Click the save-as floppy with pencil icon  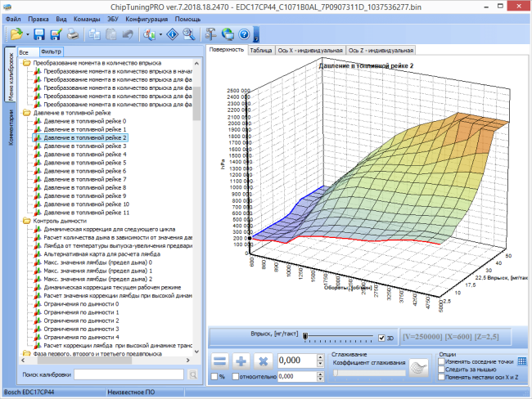click(x=56, y=34)
